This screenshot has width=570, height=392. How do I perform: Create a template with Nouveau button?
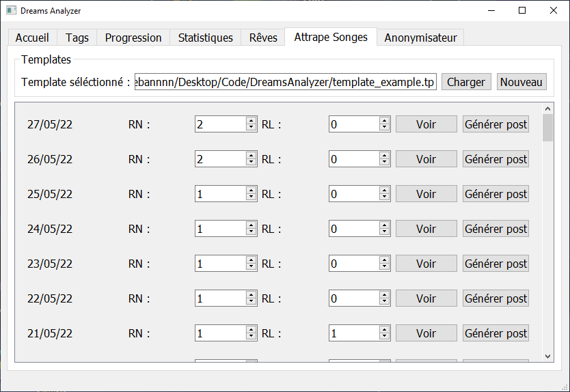(521, 82)
